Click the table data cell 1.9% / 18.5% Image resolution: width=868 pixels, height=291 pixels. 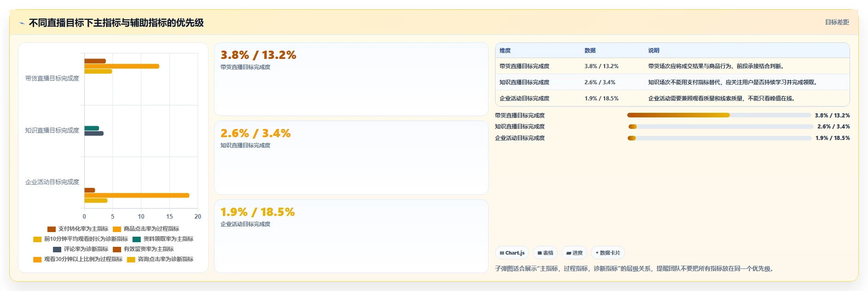click(x=601, y=99)
